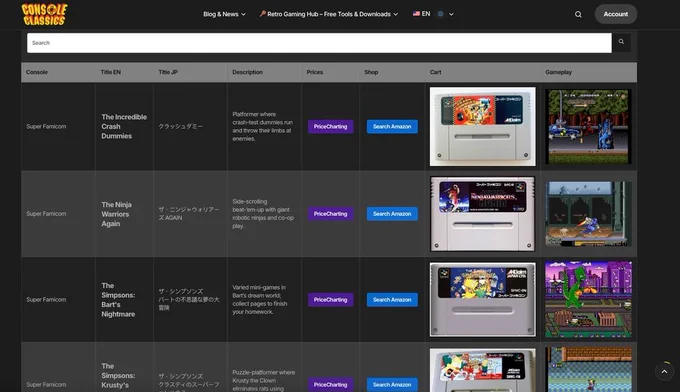View Crash Dummies cartridge image

click(x=483, y=127)
